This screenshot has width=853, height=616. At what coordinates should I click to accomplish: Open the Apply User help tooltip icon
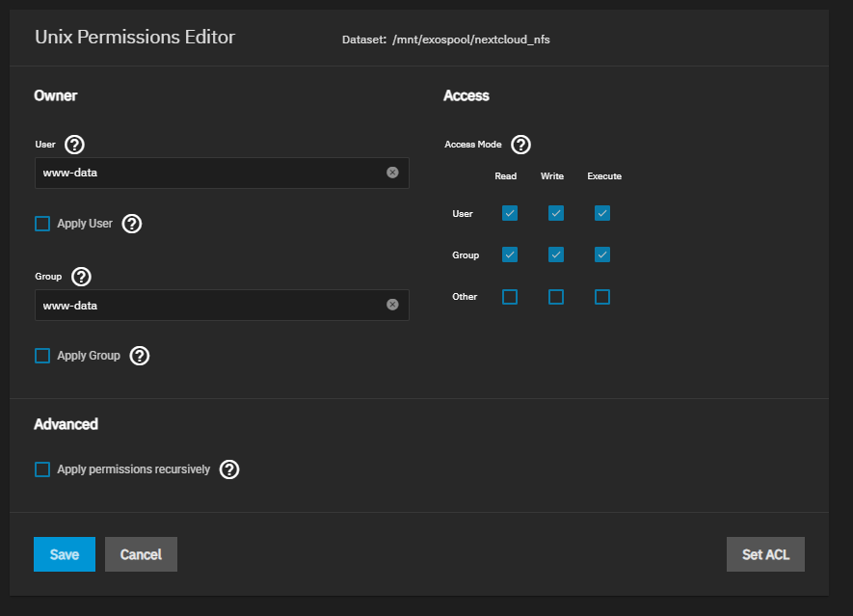click(132, 224)
